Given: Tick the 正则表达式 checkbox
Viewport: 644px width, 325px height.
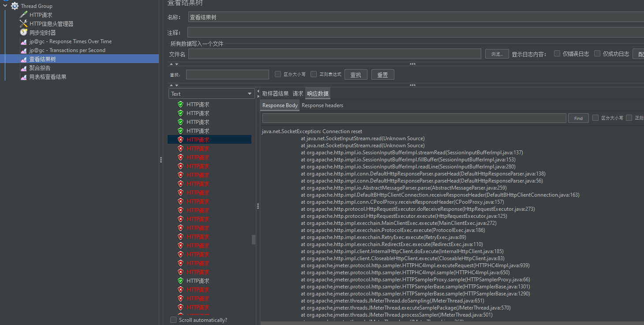Looking at the screenshot, I should pyautogui.click(x=314, y=75).
